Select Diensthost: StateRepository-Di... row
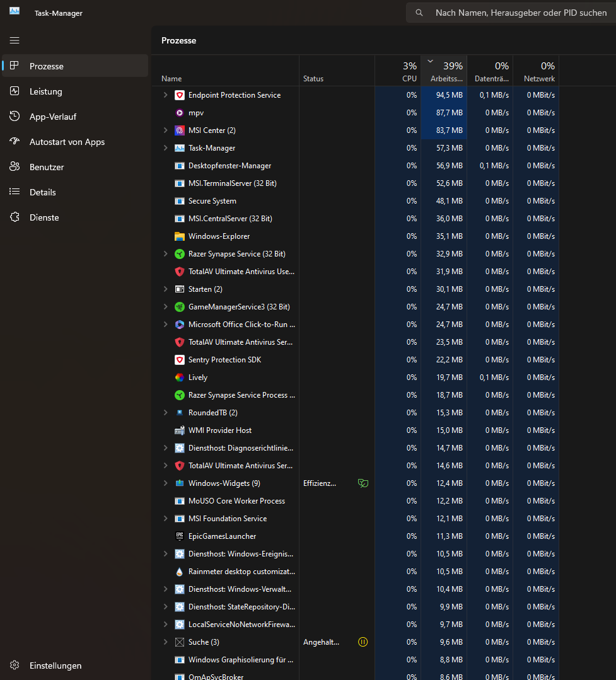The image size is (616, 680). [x=355, y=607]
